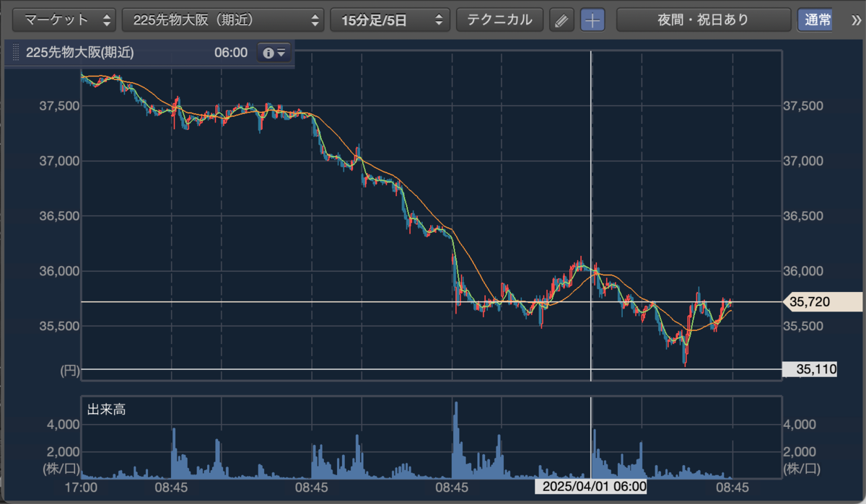
Task: Click the 17:00 time axis label
Action: [x=81, y=487]
